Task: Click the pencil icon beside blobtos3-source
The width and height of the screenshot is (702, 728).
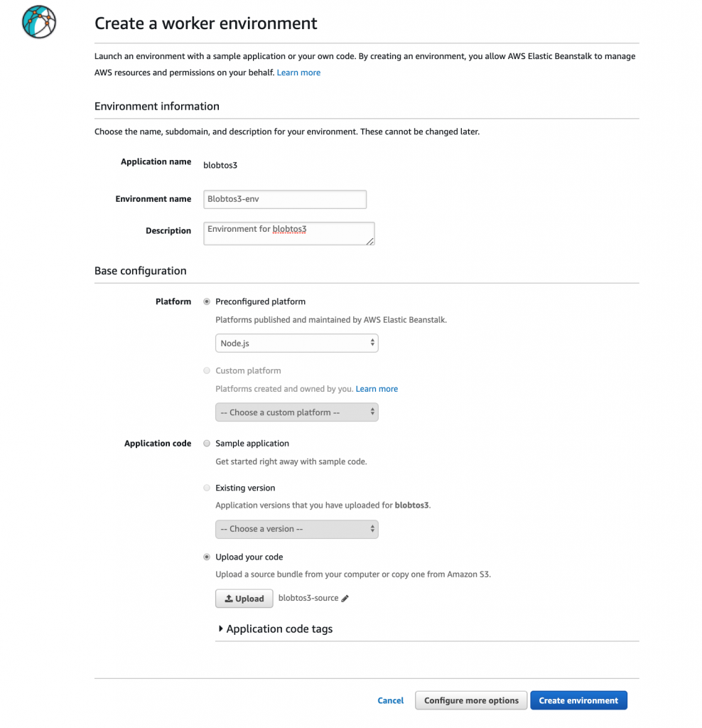Action: [x=345, y=598]
